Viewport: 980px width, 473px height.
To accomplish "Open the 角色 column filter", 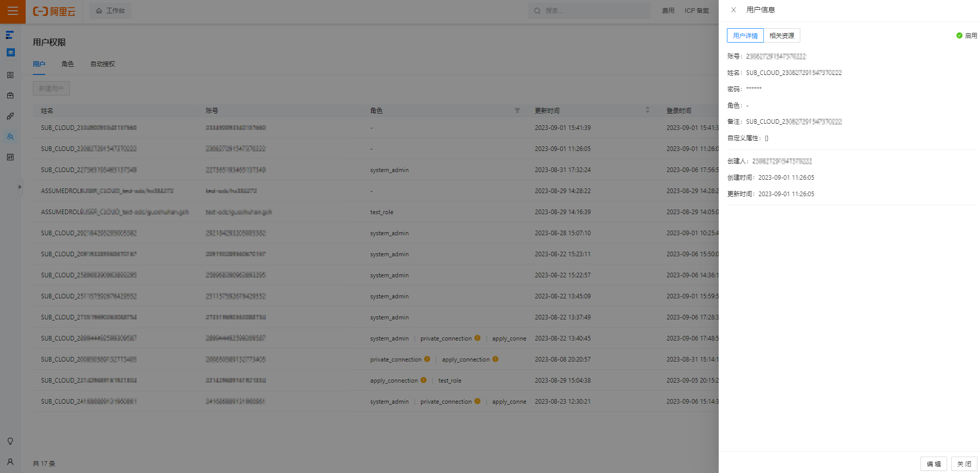I will tap(517, 110).
